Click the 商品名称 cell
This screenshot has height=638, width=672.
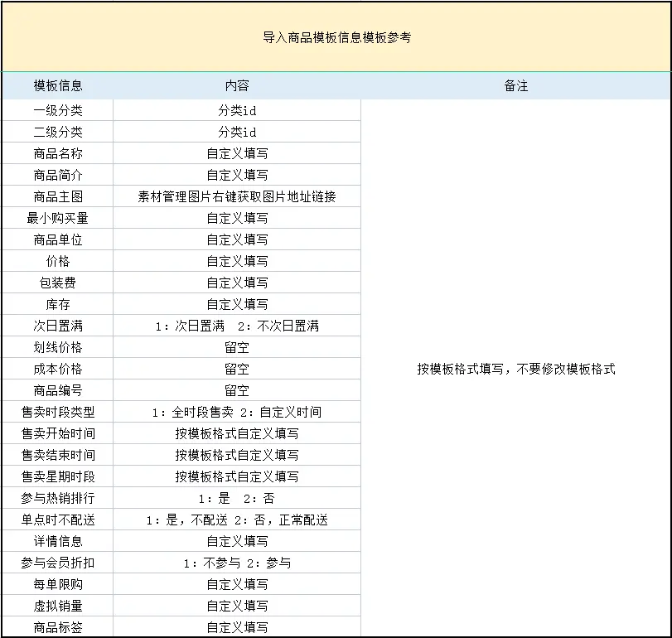pyautogui.click(x=58, y=153)
